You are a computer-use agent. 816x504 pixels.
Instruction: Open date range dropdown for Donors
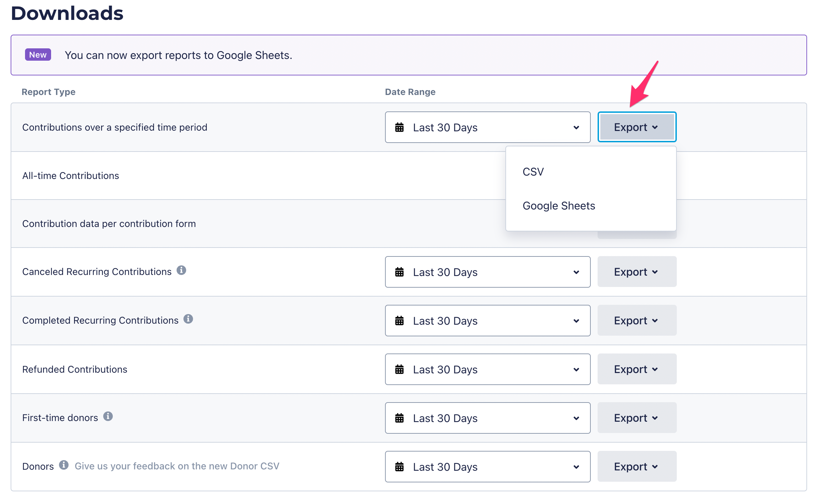488,467
